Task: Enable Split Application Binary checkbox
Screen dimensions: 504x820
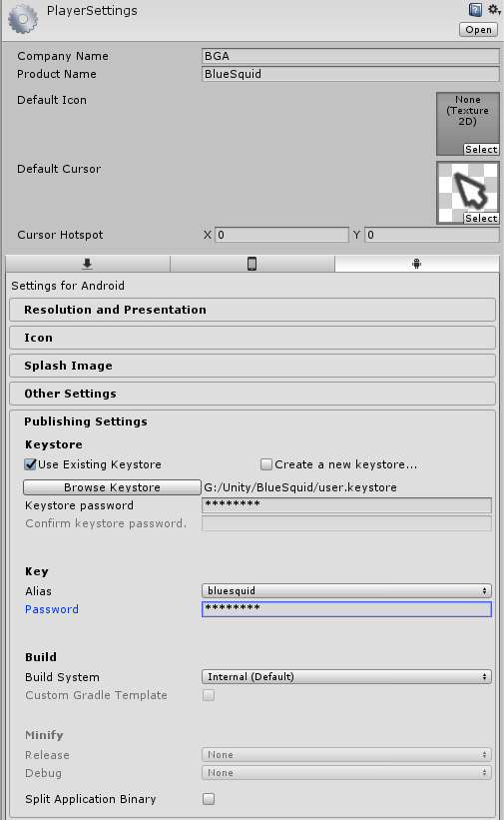Action: coord(209,799)
